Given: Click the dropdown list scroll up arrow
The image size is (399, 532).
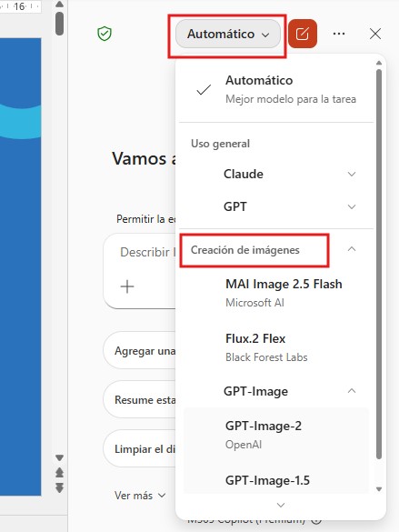Looking at the screenshot, I should coord(379,63).
